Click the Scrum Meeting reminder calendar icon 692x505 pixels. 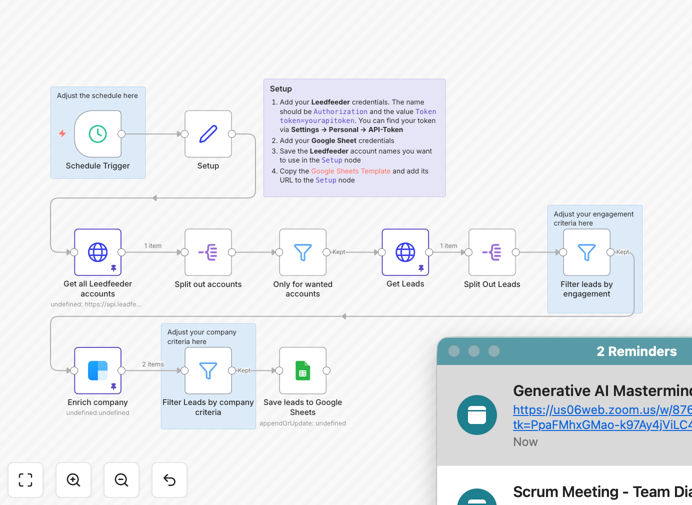(x=477, y=497)
